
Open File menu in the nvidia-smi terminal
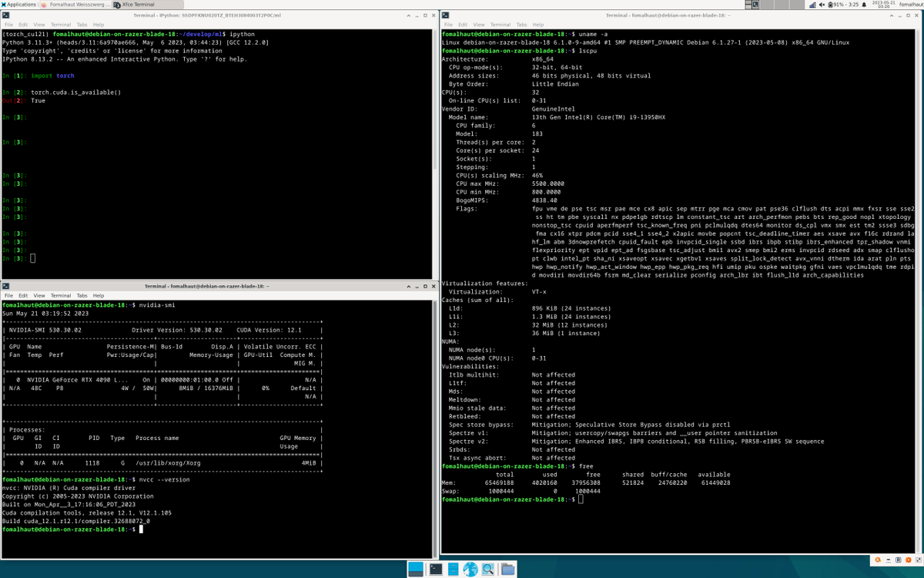(9, 296)
